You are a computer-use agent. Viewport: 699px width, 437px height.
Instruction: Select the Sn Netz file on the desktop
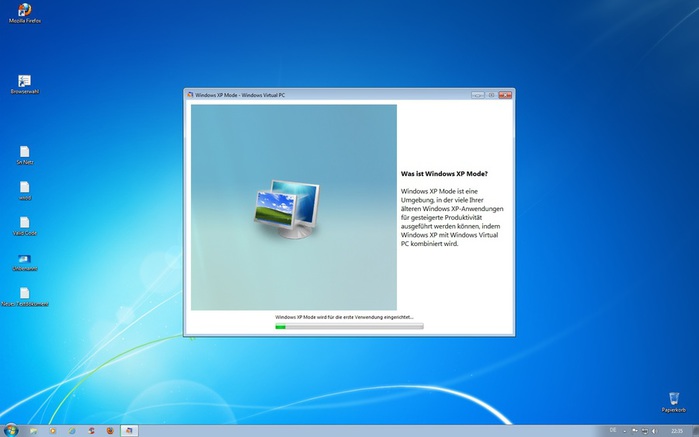click(x=25, y=155)
